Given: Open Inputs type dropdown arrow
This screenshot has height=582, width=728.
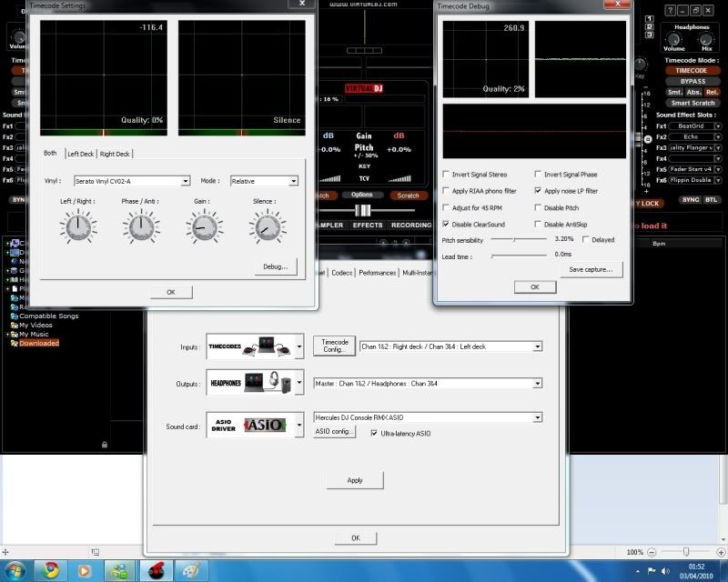Looking at the screenshot, I should point(299,346).
